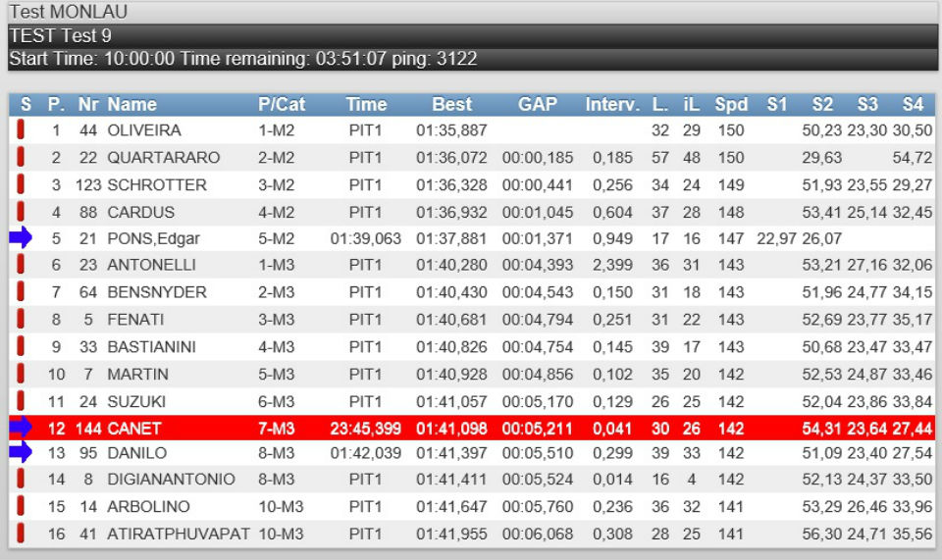Click the TEST Test 9 session bar

point(472,35)
